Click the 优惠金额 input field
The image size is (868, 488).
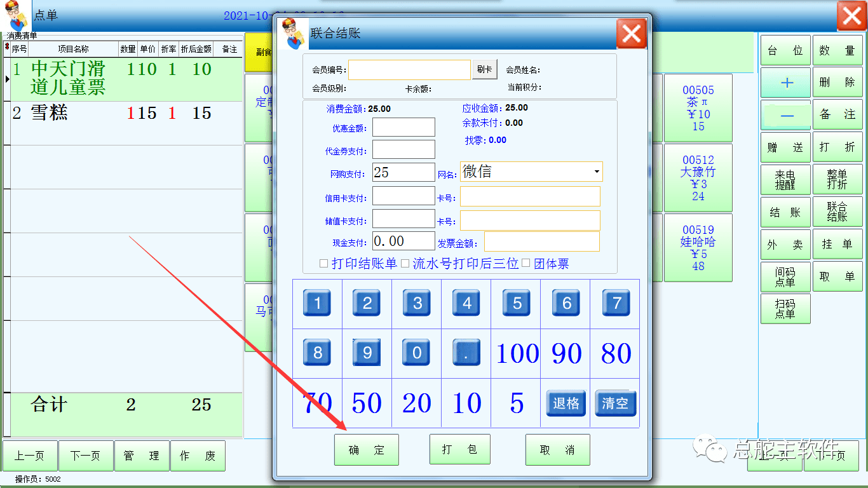pos(403,127)
